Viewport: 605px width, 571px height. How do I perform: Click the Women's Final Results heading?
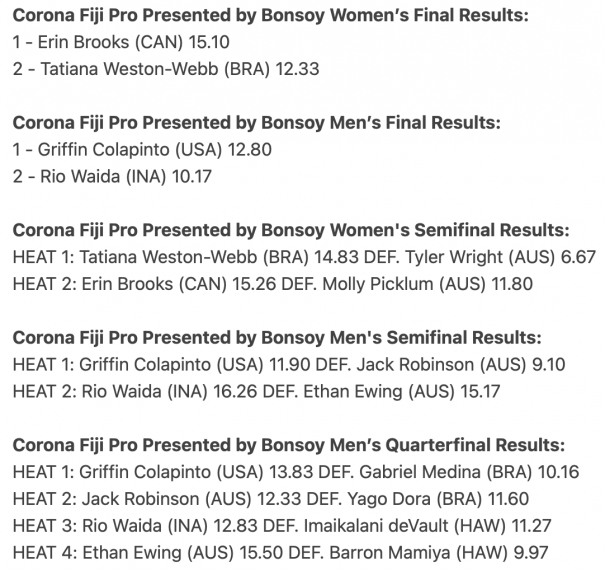tap(270, 15)
